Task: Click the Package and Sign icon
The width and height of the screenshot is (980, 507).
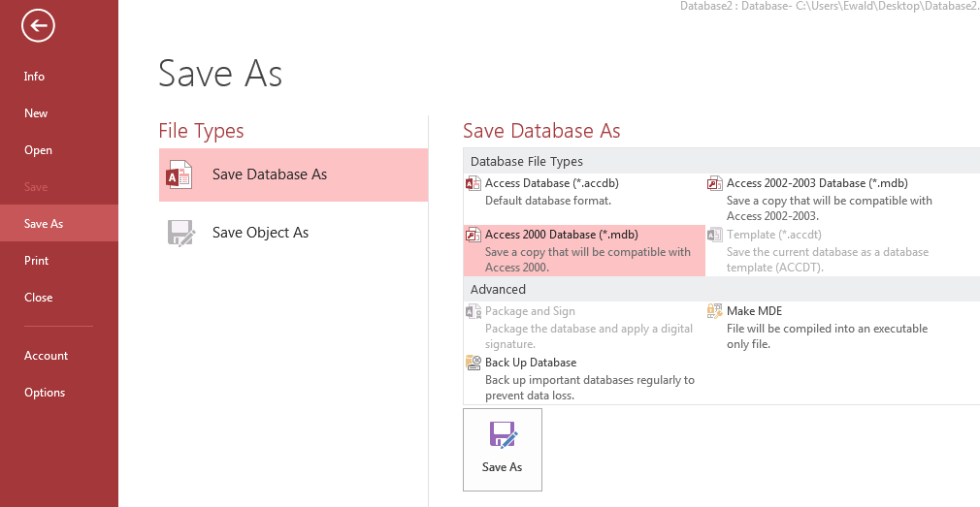Action: pos(474,311)
